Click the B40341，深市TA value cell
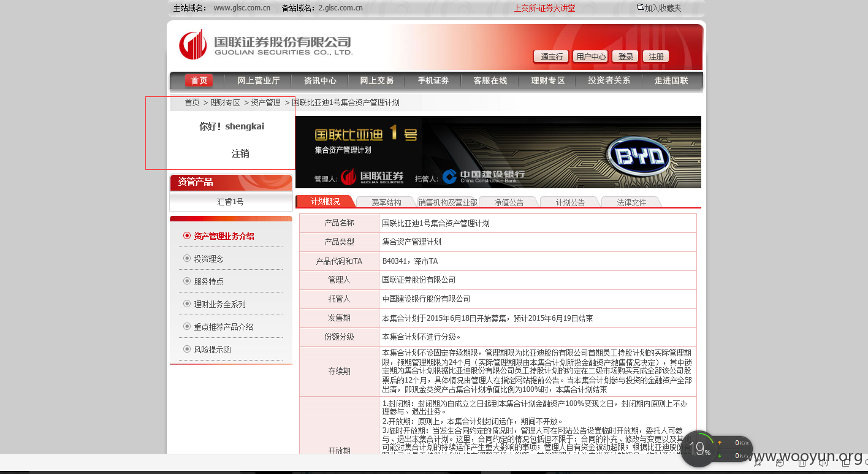Viewport: 868px width, 474px height. coord(538,261)
